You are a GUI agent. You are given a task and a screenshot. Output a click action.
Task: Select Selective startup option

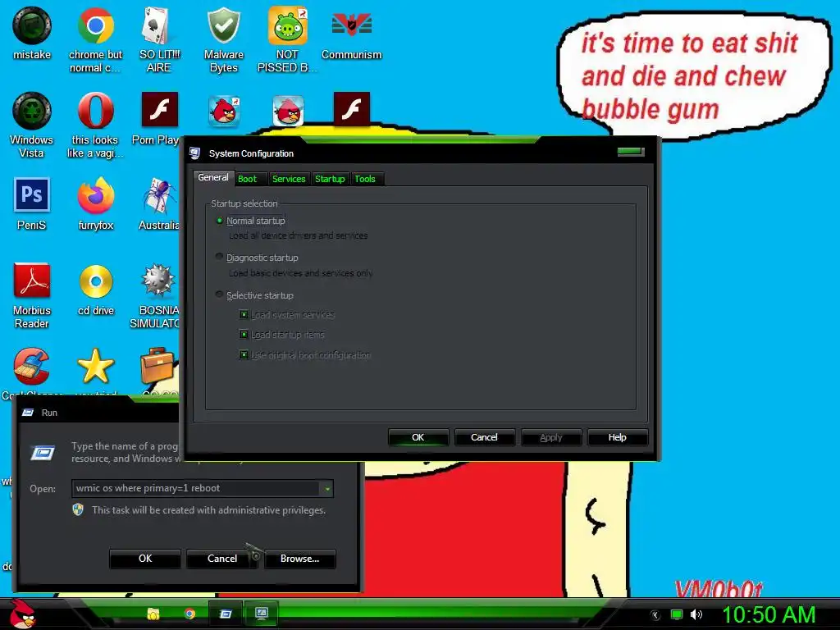pyautogui.click(x=219, y=294)
